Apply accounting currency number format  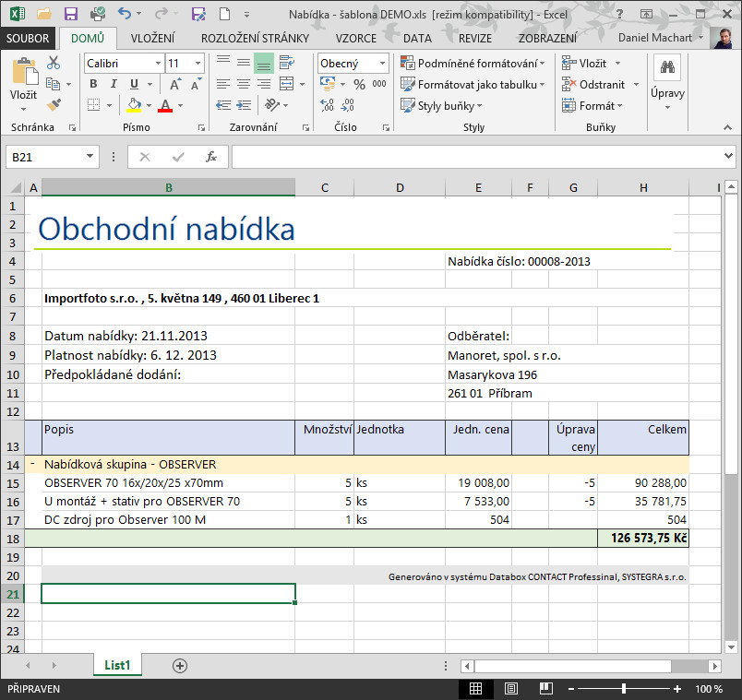coord(328,83)
